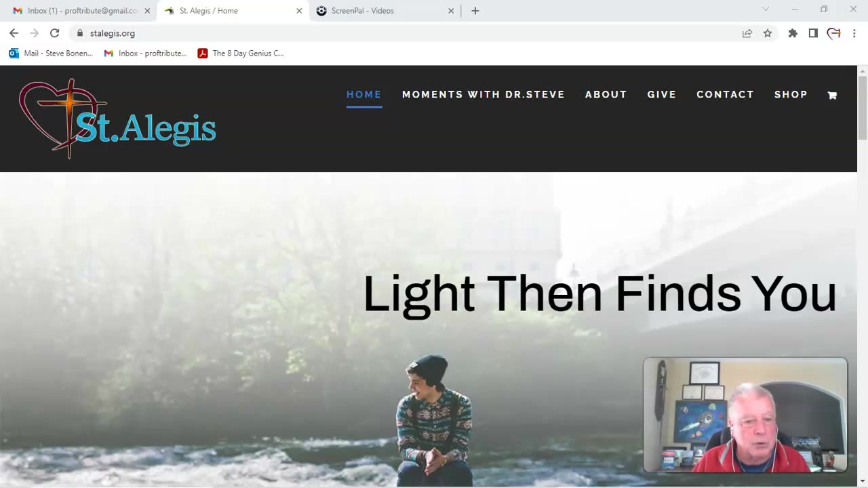Click the stalegis.org address bar

pyautogui.click(x=407, y=33)
